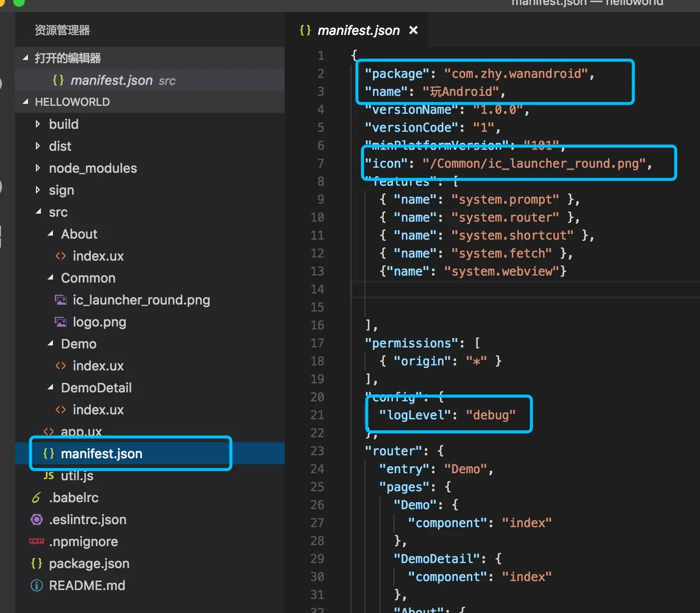The height and width of the screenshot is (613, 700).
Task: Click braces icon in open editors entry
Action: point(58,80)
